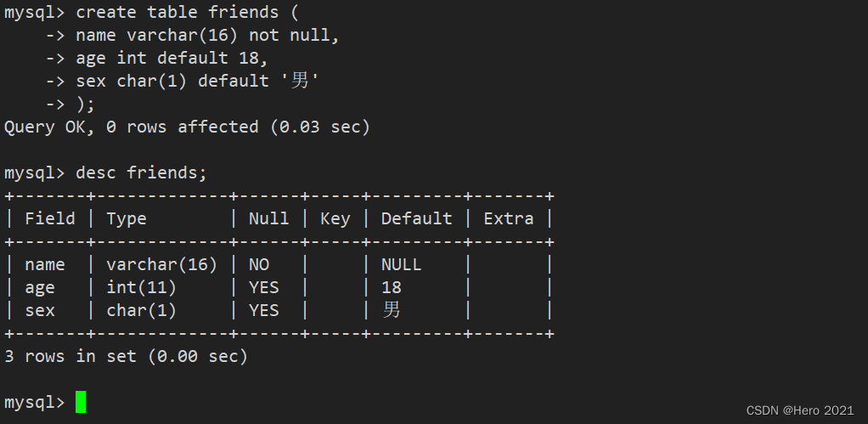Click the 'Key' column header

point(335,218)
